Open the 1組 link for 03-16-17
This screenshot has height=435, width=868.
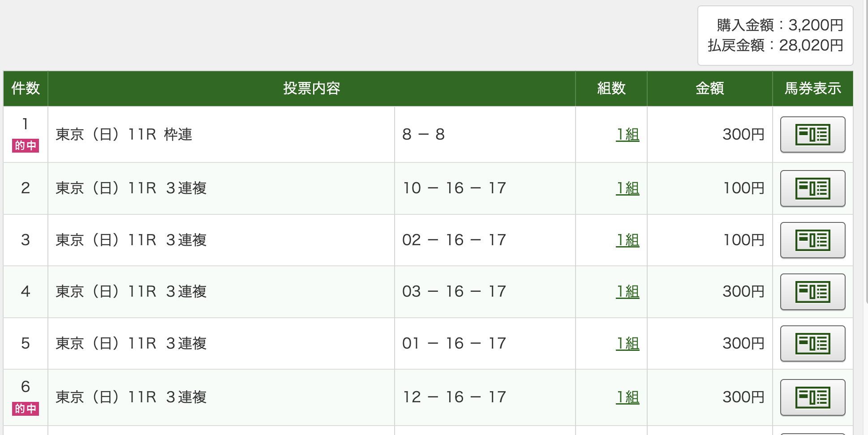627,291
